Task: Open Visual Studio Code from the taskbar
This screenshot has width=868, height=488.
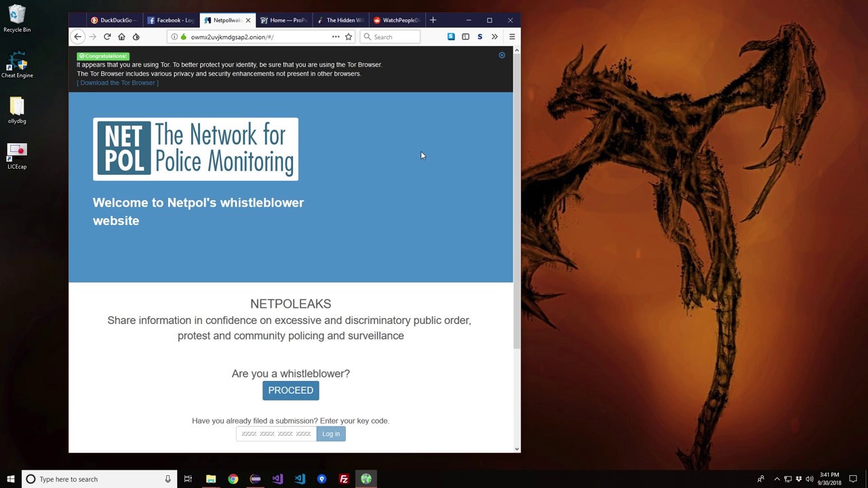Action: click(x=300, y=479)
